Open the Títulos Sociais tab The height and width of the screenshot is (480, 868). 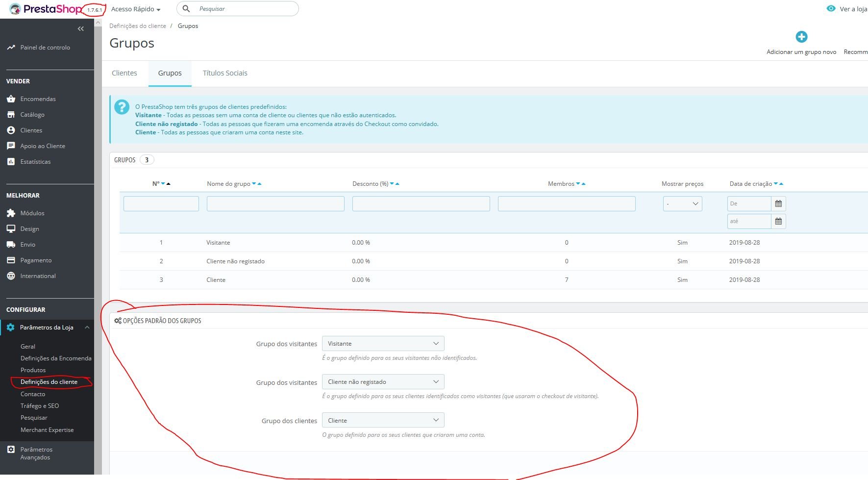click(x=225, y=73)
